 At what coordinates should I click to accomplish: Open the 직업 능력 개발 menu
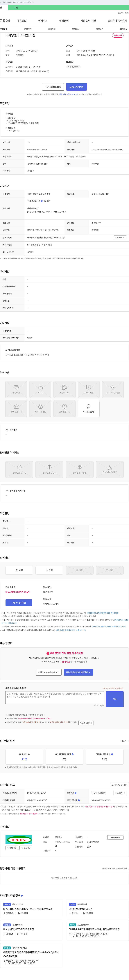pyautogui.click(x=88, y=21)
